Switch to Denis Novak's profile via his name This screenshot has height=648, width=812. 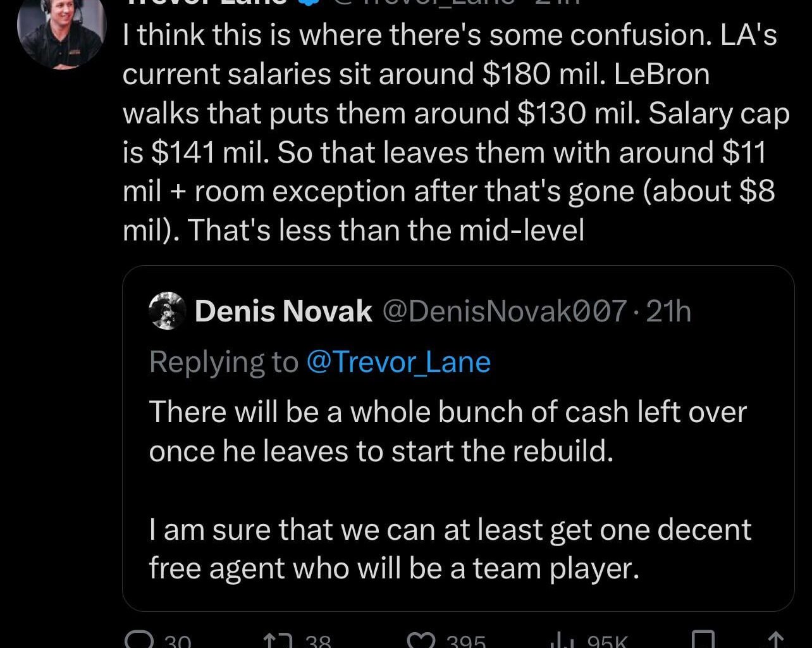(x=283, y=311)
